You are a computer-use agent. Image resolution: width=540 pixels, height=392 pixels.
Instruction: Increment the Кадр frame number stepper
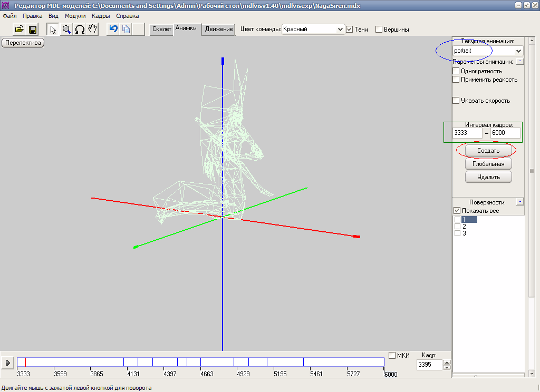(x=447, y=362)
